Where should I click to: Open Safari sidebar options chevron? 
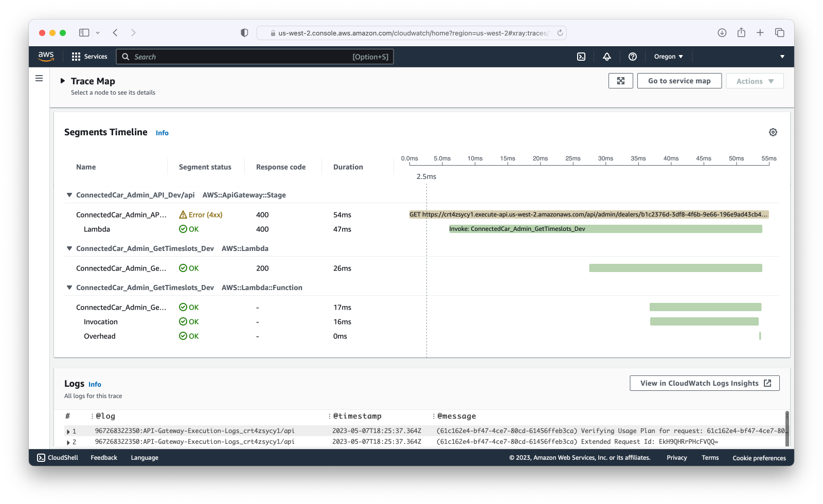(x=98, y=33)
